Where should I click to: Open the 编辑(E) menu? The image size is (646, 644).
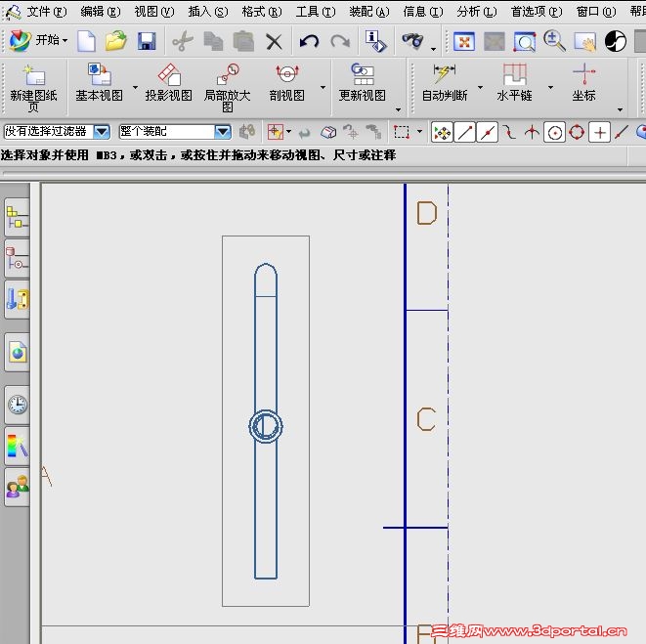point(101,12)
